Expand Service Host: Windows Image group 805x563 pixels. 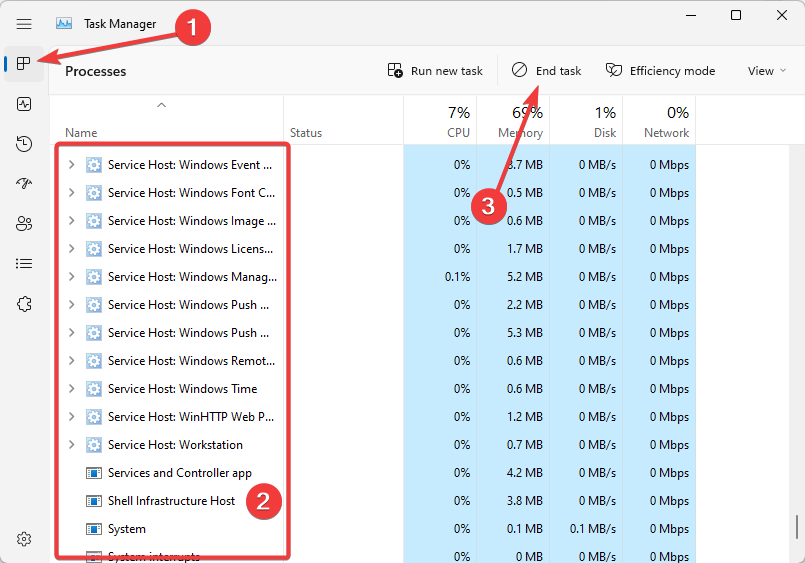coord(71,221)
